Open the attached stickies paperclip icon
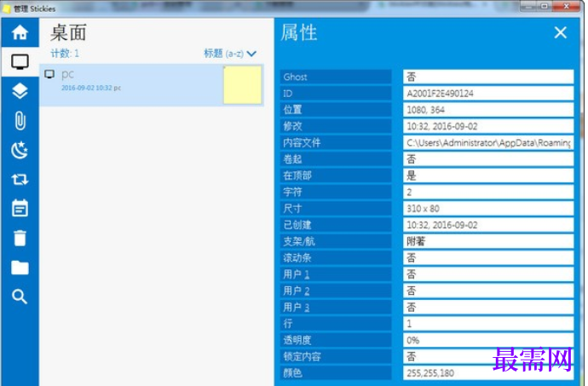Screen dimensions: 588x386 click(x=20, y=121)
